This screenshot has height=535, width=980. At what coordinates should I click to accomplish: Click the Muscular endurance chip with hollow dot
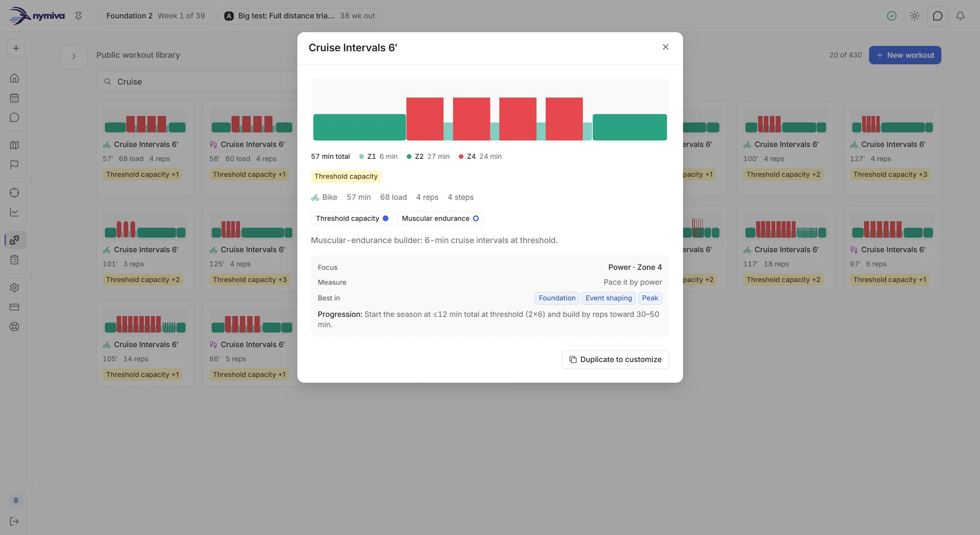[x=440, y=219]
